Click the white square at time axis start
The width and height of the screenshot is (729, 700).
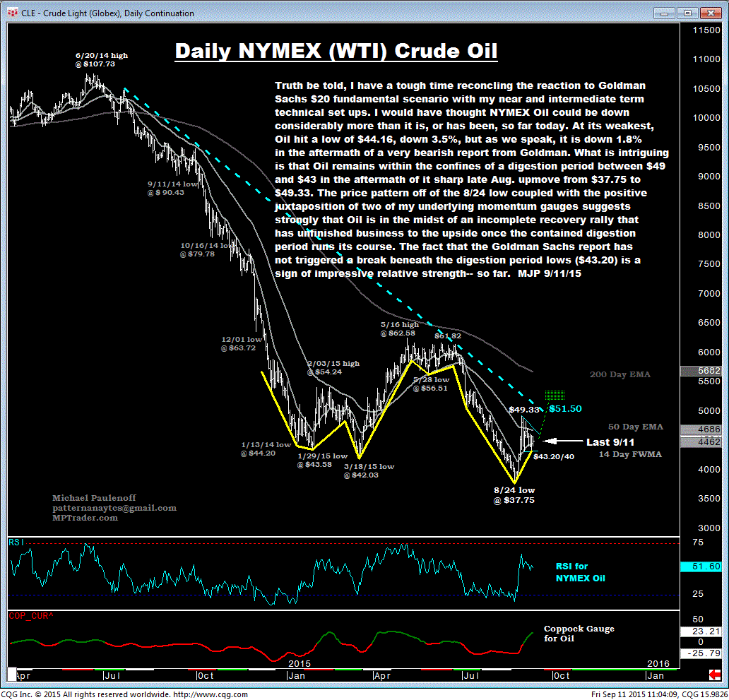click(x=12, y=675)
